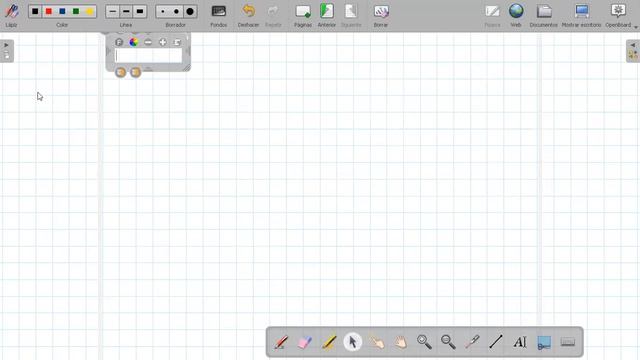
Task: Decrease text size with minus button
Action: coord(148,42)
